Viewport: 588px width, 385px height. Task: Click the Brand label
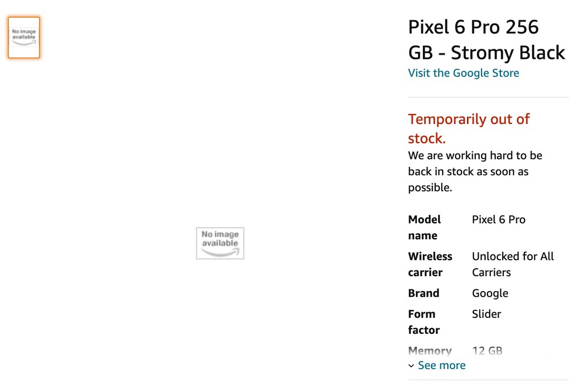[x=424, y=293]
